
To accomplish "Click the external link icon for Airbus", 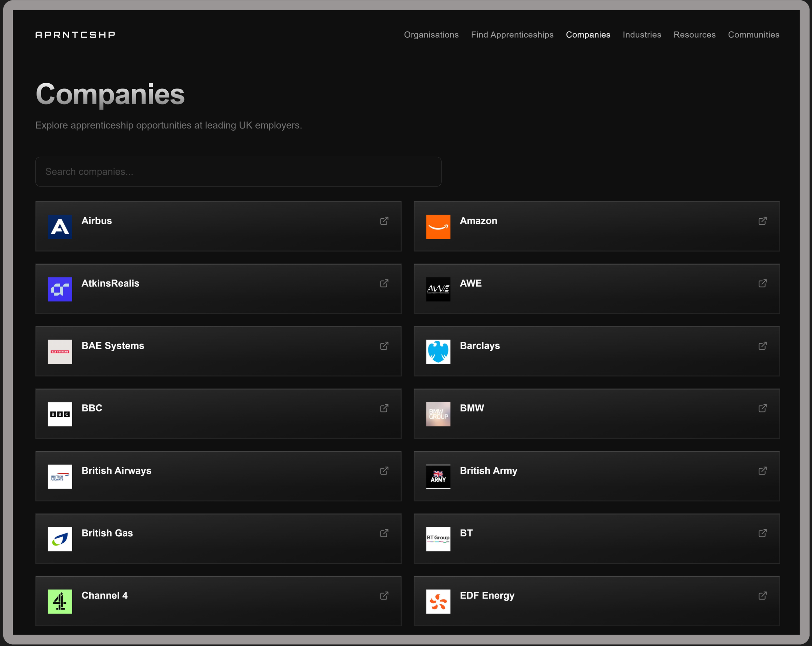I will tap(384, 221).
